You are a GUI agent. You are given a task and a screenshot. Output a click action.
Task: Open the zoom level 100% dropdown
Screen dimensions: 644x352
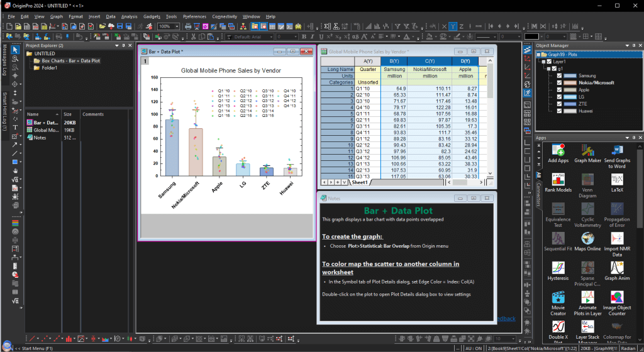point(177,26)
